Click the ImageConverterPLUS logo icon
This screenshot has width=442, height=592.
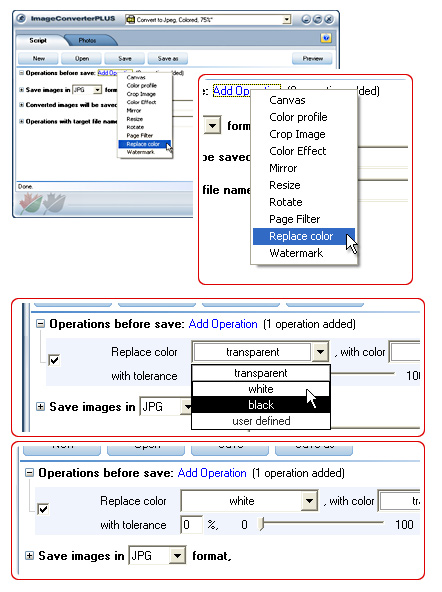(x=21, y=18)
